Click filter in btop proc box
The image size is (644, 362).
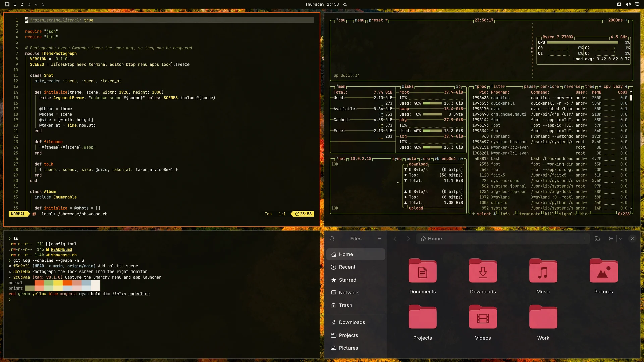coord(498,86)
